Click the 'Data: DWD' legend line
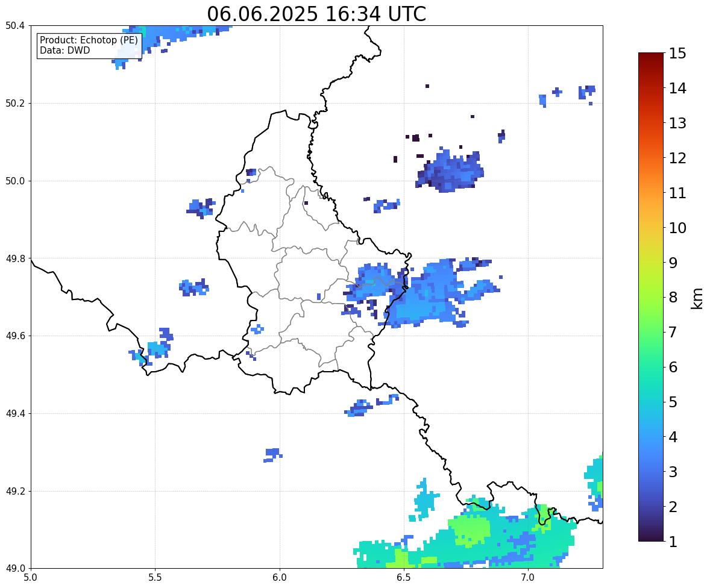 coord(64,50)
